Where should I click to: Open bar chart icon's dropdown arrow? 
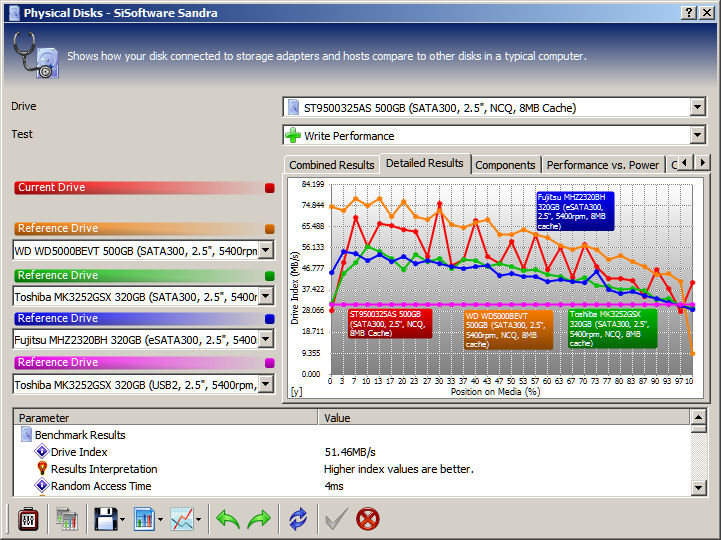160,520
